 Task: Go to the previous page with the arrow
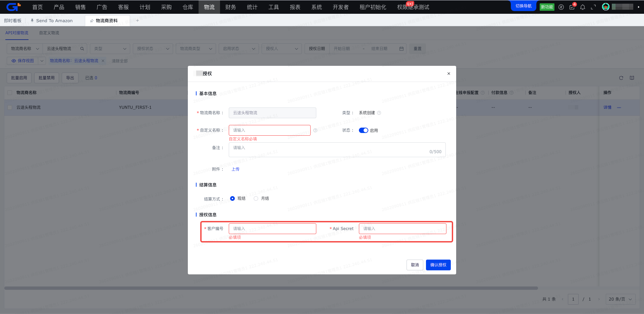tap(562, 299)
